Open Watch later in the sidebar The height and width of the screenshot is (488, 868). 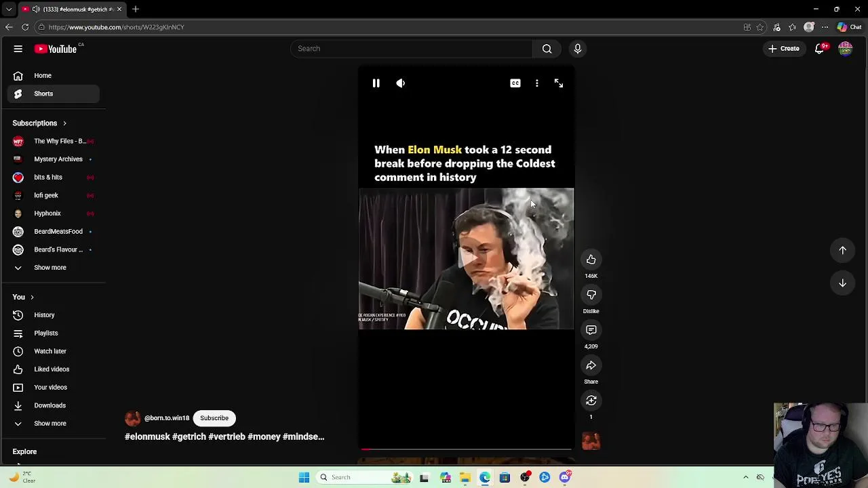point(54,351)
